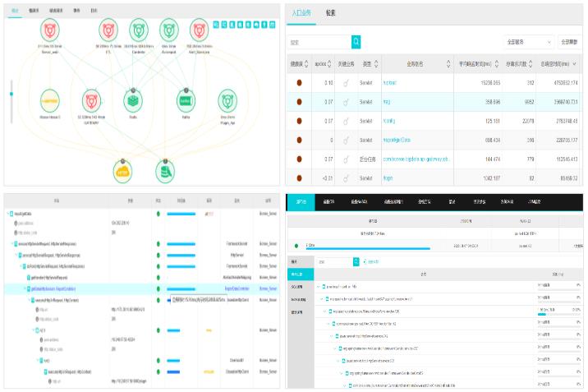Click the Plugin_Api service node
Viewport: 588px width, 392px height.
click(x=227, y=101)
